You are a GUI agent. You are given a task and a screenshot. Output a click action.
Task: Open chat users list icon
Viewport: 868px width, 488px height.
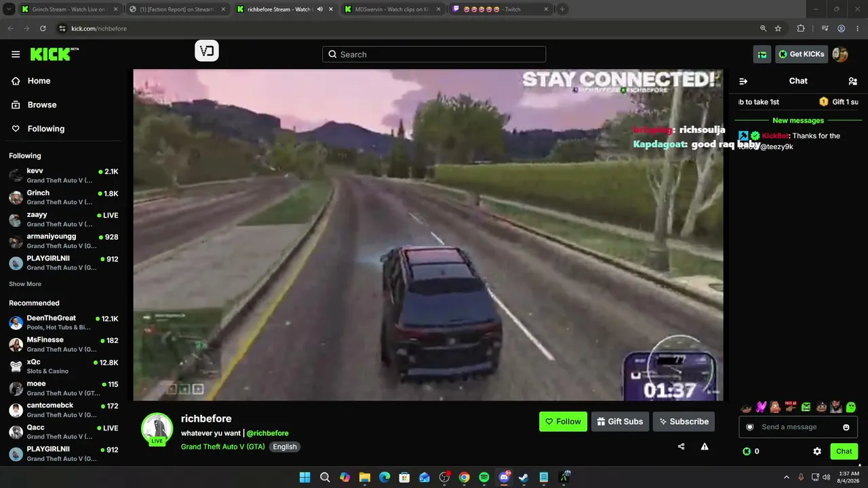tap(852, 81)
